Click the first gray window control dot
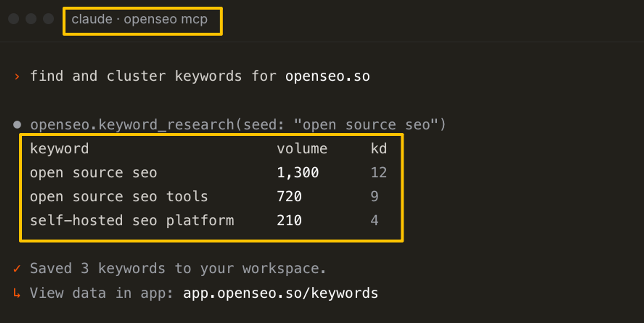 point(14,19)
